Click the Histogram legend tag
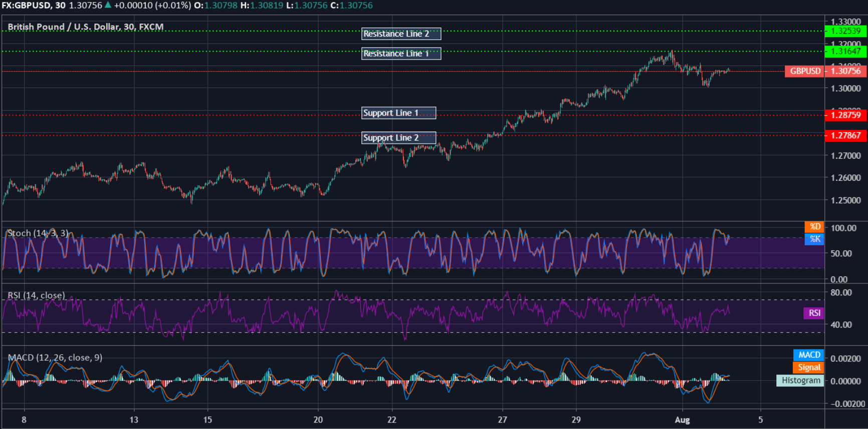 point(800,380)
